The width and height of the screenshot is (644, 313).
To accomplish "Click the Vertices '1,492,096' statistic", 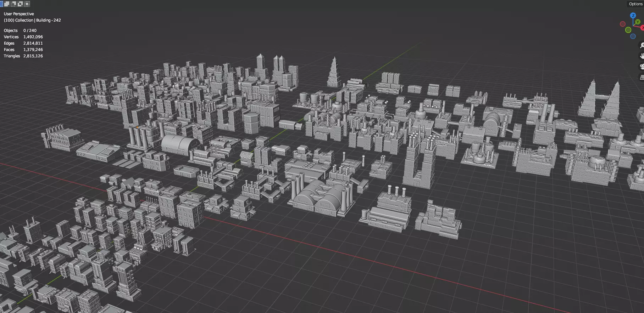I will click(33, 37).
